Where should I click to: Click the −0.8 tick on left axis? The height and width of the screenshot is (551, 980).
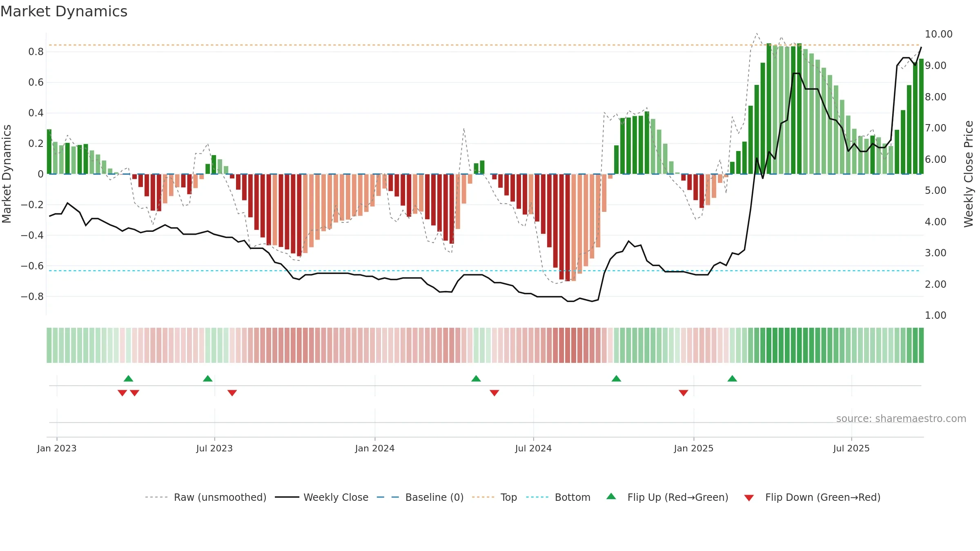tap(32, 296)
